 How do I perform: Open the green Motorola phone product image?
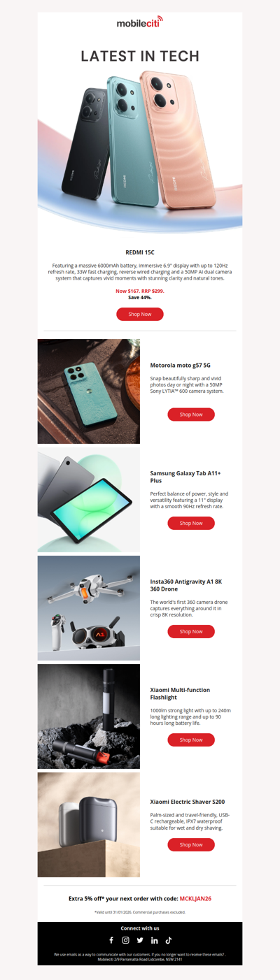pos(89,391)
